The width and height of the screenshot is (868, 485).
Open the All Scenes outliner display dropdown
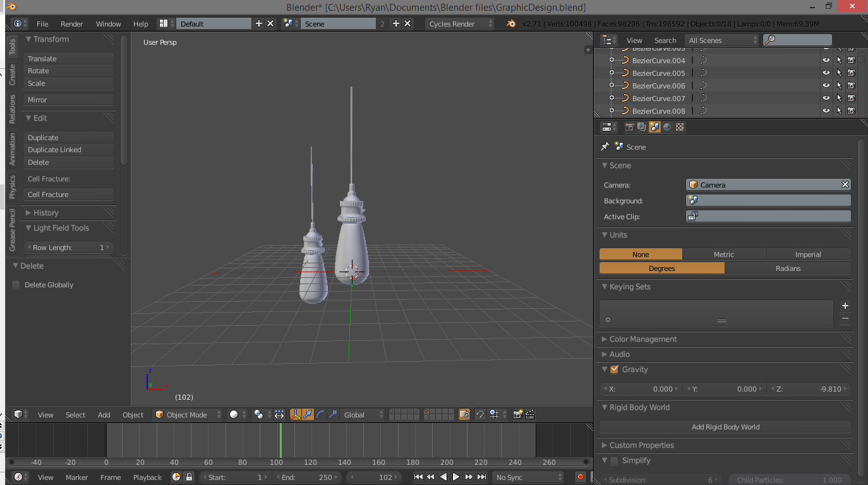[x=722, y=40]
